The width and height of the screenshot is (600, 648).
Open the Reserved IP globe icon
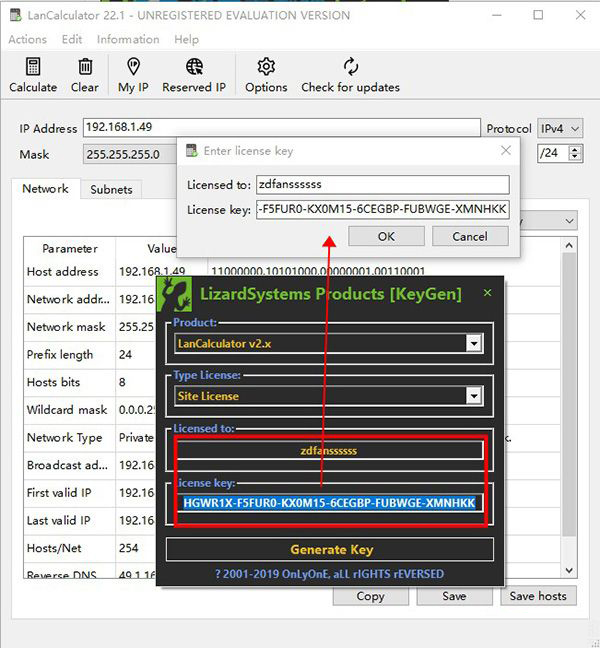(194, 67)
